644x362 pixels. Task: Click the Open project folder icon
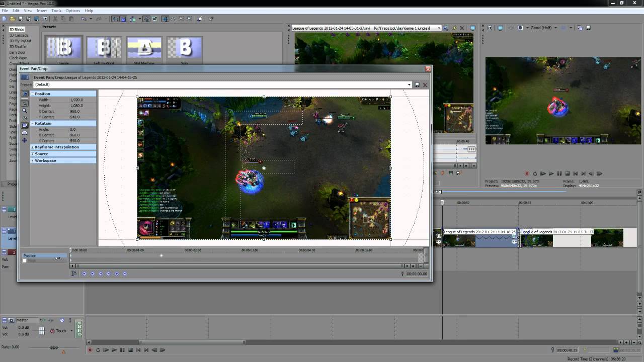[12, 19]
